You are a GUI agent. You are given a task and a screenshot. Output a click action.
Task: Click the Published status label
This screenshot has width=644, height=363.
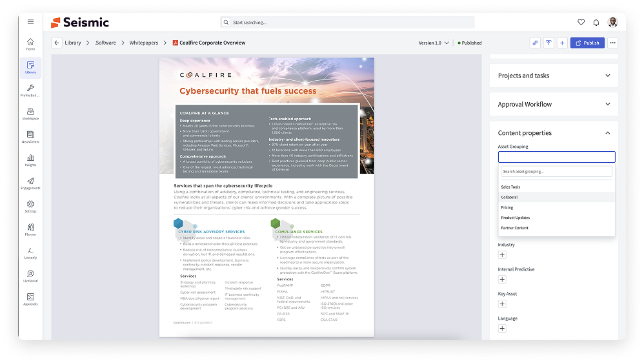pyautogui.click(x=469, y=43)
